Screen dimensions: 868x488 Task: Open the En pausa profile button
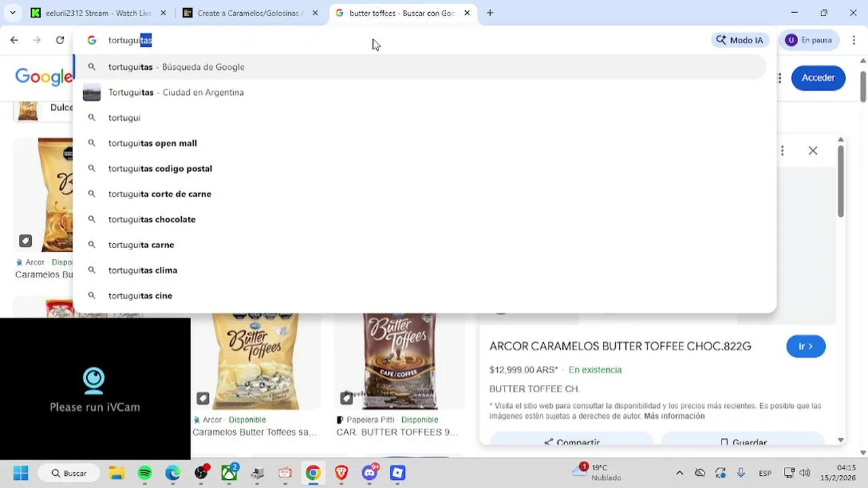tap(809, 40)
